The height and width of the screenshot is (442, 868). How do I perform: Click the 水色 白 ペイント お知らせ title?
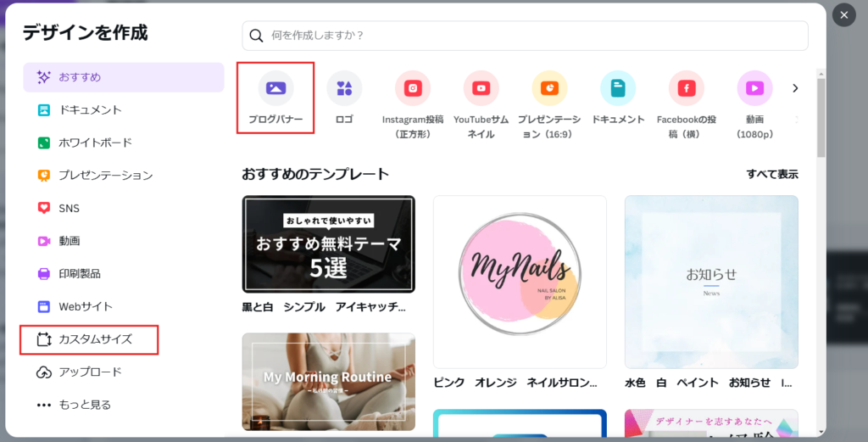coord(708,383)
